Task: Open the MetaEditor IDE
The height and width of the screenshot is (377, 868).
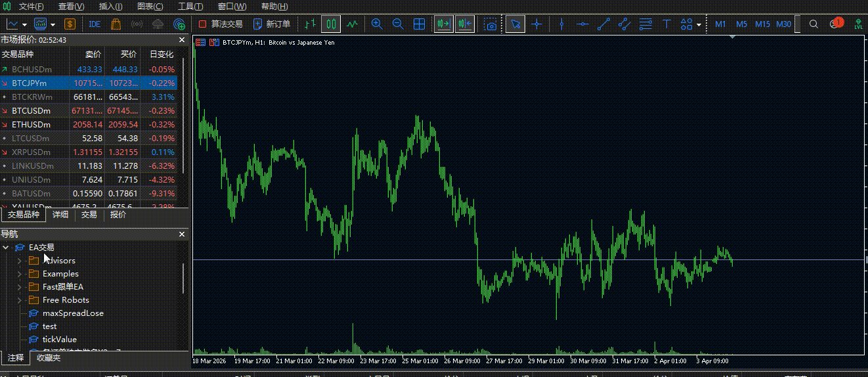Action: [x=95, y=24]
